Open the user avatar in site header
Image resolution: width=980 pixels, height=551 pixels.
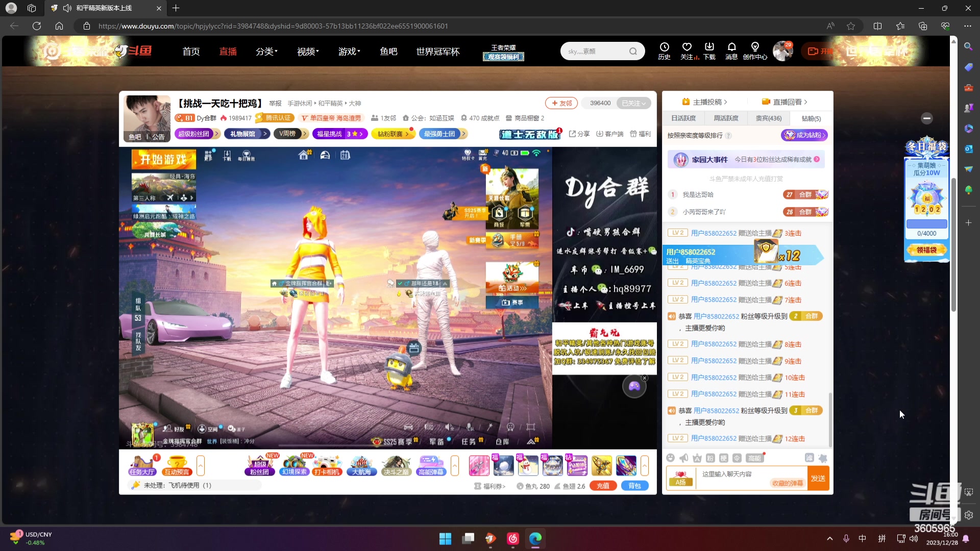coord(782,51)
